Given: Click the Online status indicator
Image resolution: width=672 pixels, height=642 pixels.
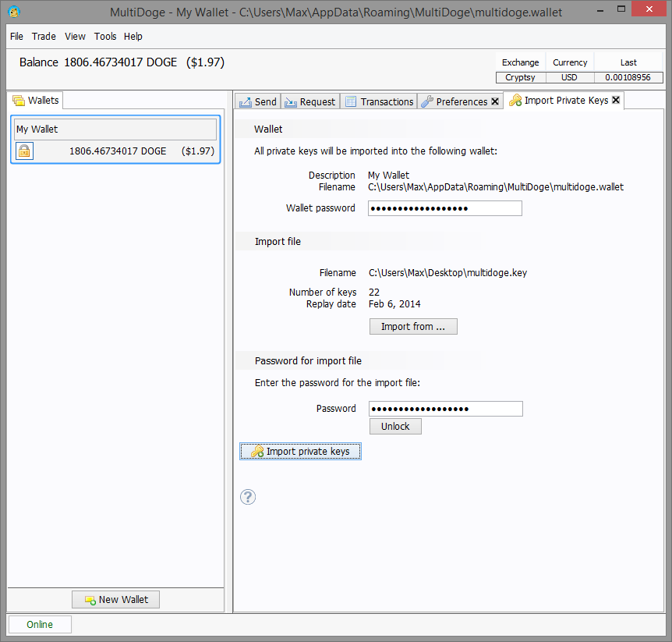Looking at the screenshot, I should coord(40,624).
